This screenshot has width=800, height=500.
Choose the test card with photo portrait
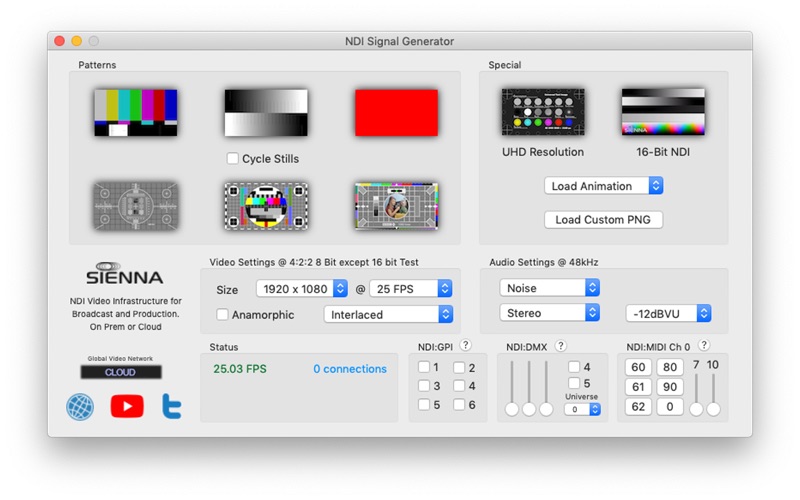coord(396,206)
